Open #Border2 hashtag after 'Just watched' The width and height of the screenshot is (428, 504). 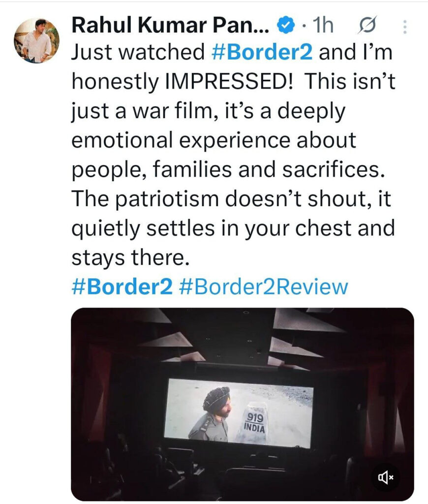tap(261, 53)
